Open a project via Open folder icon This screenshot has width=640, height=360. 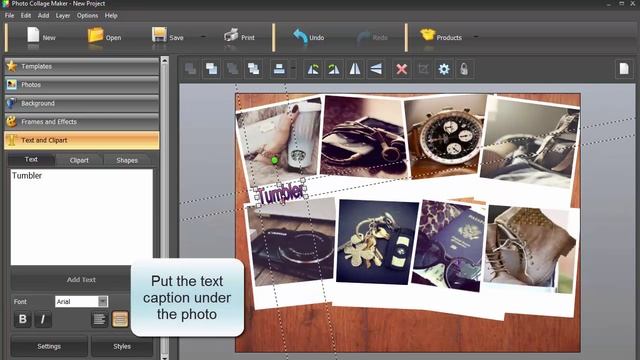point(104,37)
